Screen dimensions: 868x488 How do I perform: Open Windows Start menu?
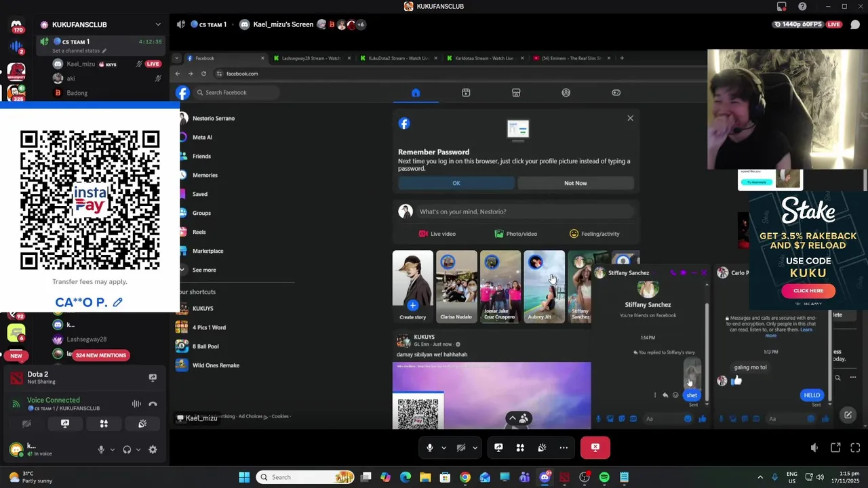[x=244, y=477]
